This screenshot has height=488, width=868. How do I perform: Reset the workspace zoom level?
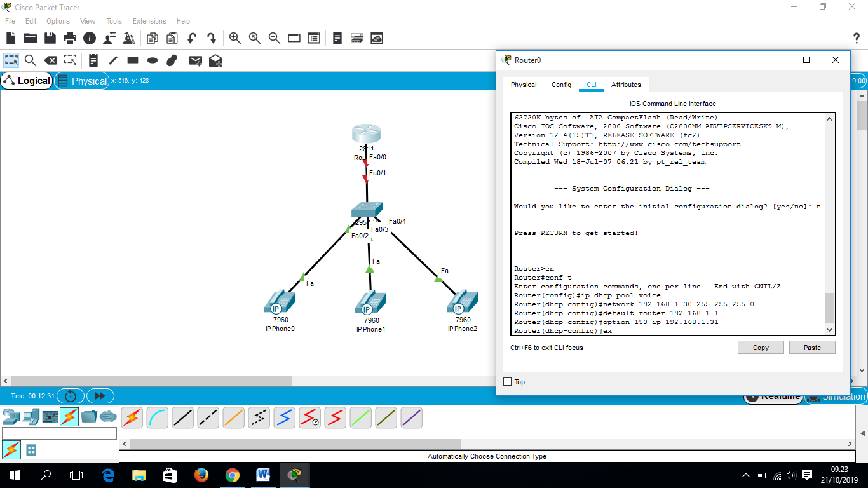coord(255,39)
